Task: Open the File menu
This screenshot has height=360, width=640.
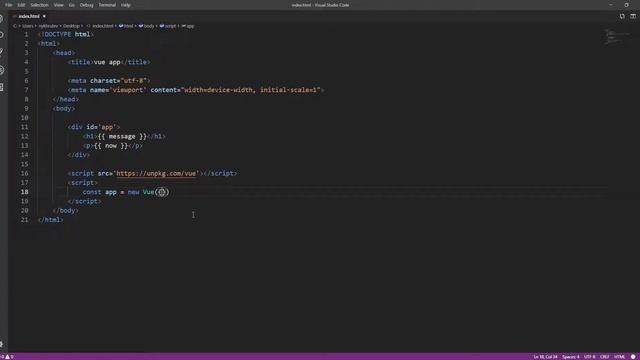Action: 8,5
